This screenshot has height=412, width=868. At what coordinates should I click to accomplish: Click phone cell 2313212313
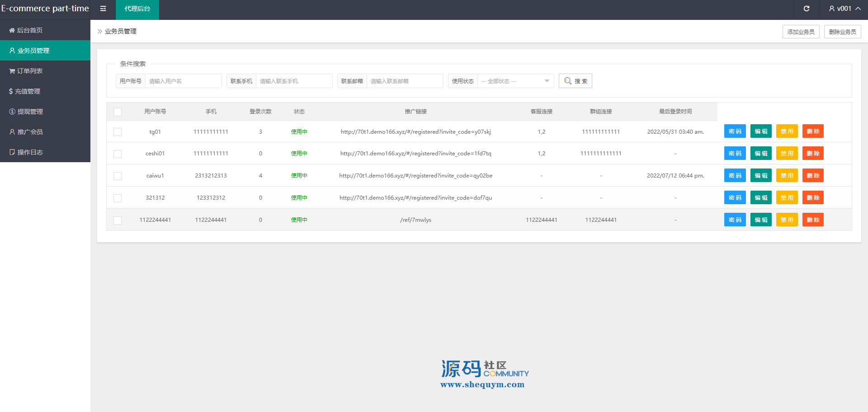pyautogui.click(x=211, y=176)
